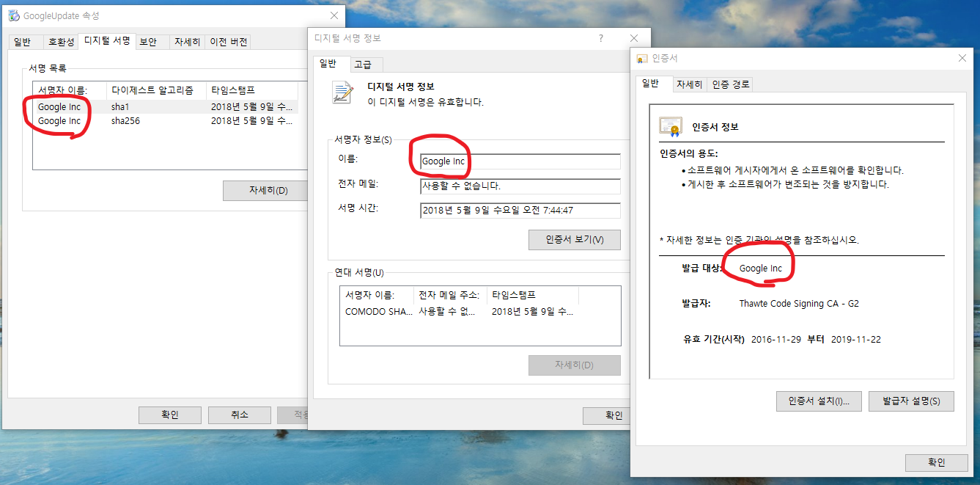Screen dimensions: 980x485
Task: Click the 전자 메일 field
Action: 520,186
